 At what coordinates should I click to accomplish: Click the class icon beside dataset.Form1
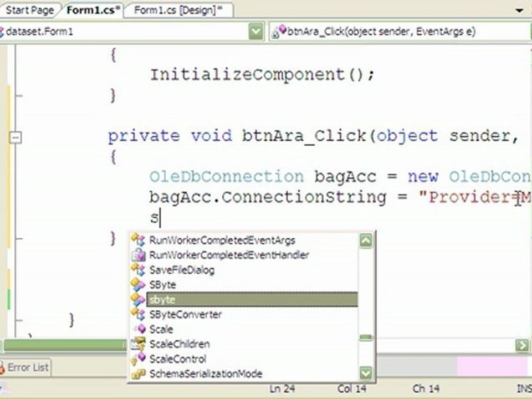click(x=2, y=32)
